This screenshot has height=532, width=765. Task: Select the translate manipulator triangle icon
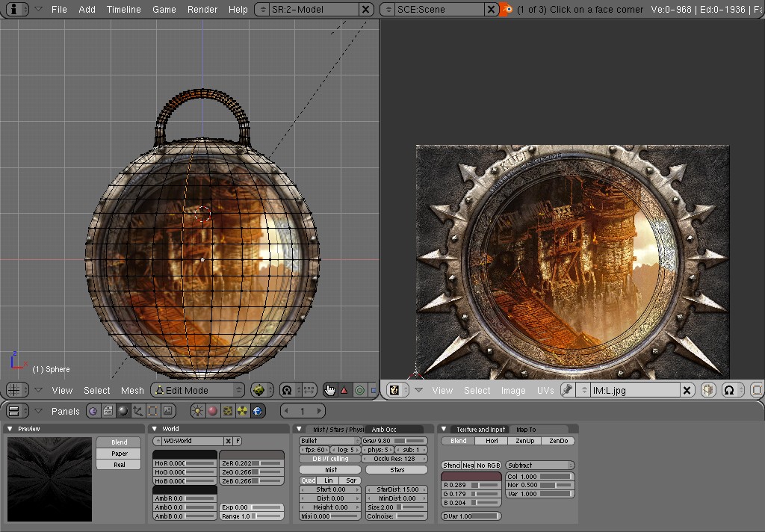tap(344, 390)
